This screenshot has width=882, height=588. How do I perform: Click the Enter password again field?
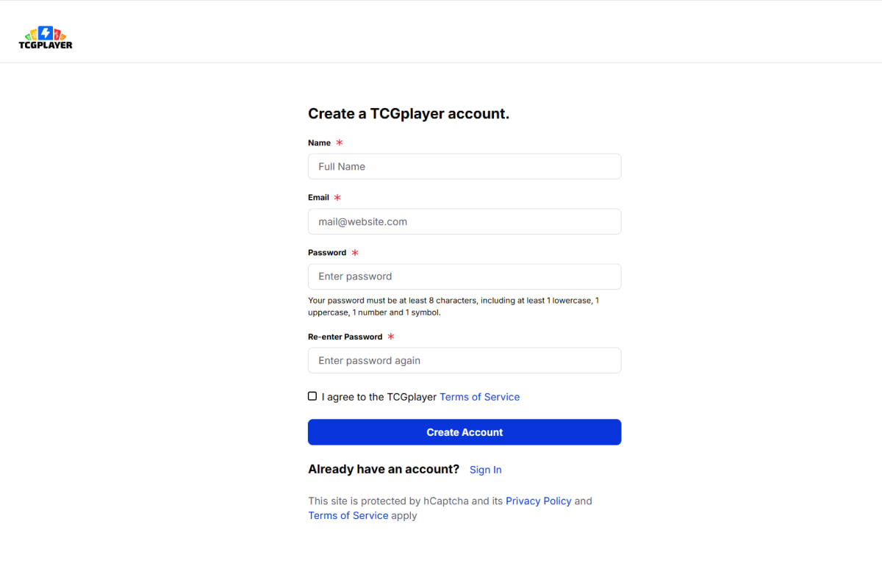click(x=464, y=361)
